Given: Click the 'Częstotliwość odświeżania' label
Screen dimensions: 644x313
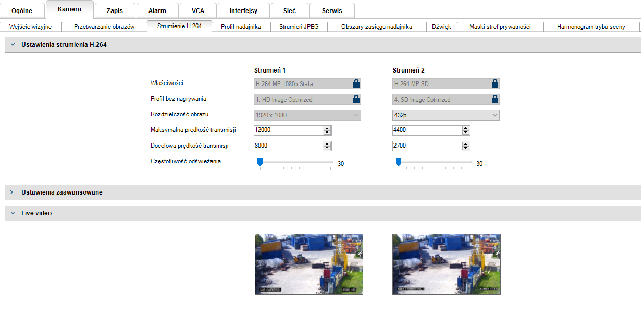Looking at the screenshot, I should [x=185, y=161].
